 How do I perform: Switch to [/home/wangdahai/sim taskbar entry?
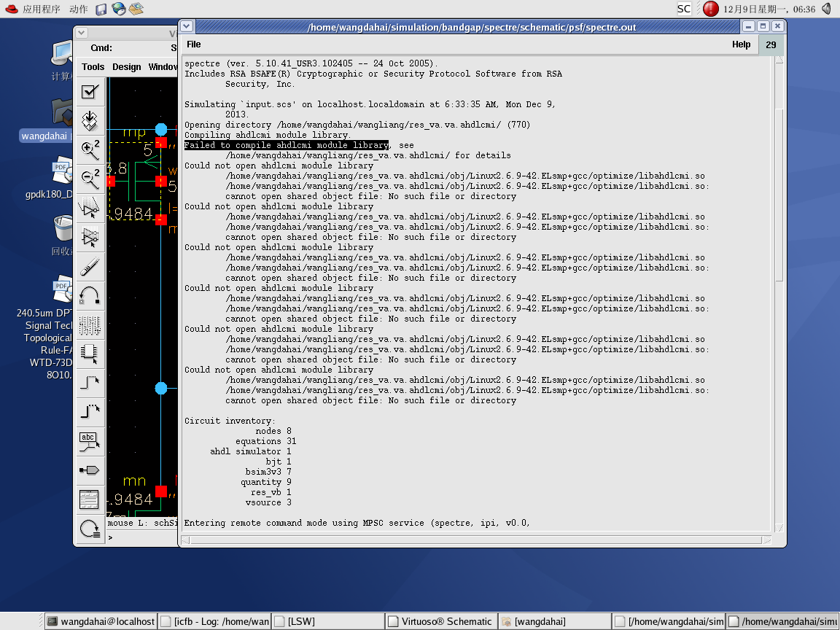pos(669,621)
